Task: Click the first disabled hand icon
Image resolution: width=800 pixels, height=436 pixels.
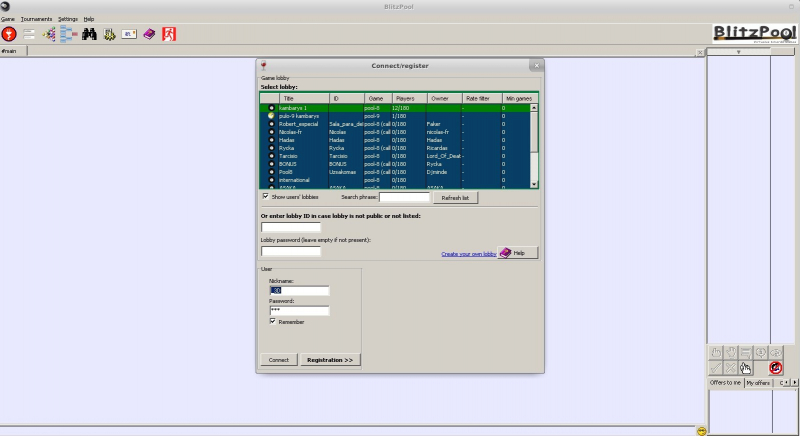Action: click(716, 352)
